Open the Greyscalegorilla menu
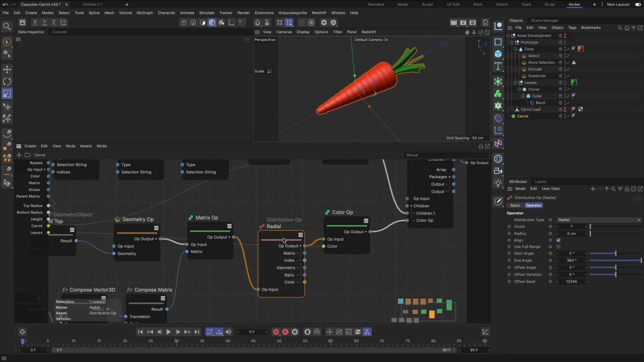 [292, 13]
